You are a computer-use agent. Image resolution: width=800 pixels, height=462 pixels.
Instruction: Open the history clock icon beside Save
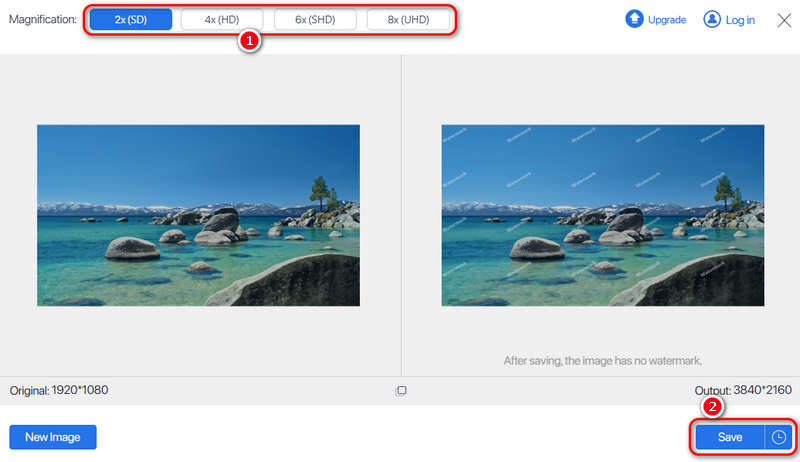click(x=779, y=437)
